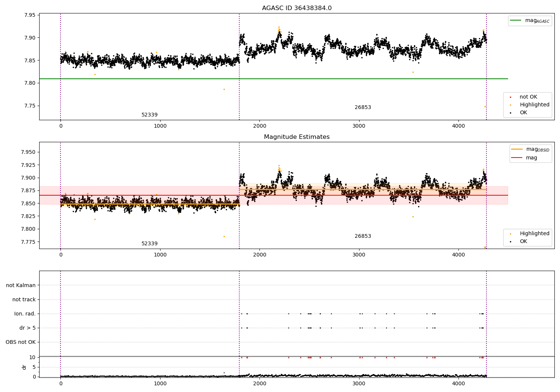Click the 26853 label in Magnitude Estimates plot
Image resolution: width=560 pixels, height=392 pixels.
tap(363, 236)
